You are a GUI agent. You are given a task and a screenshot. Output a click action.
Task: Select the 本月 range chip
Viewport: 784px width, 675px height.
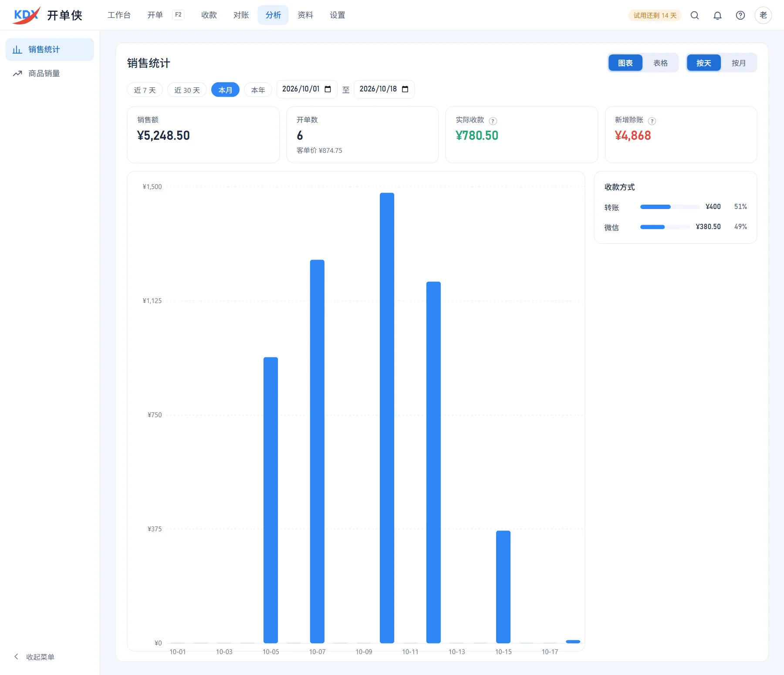(x=225, y=90)
